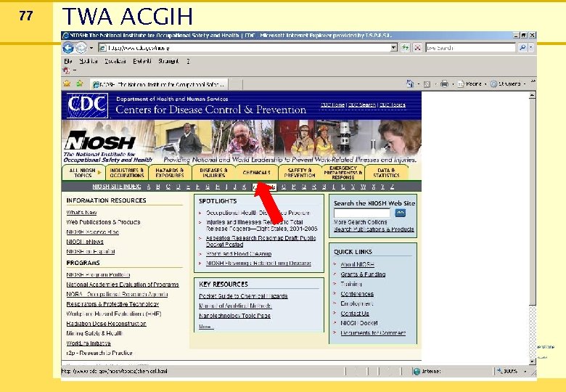The image size is (566, 392).
Task: Click letter P in the site index
Action: (293, 187)
